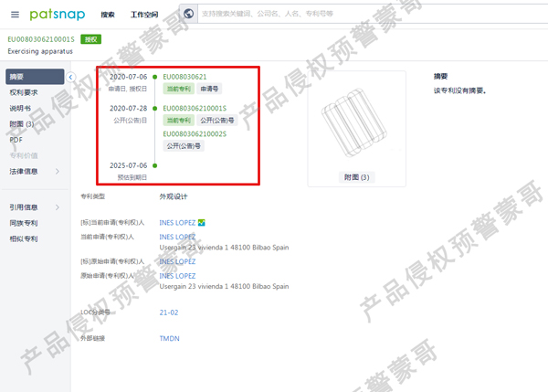Open the patent drawing thumbnail
548x392 pixels.
[354, 122]
